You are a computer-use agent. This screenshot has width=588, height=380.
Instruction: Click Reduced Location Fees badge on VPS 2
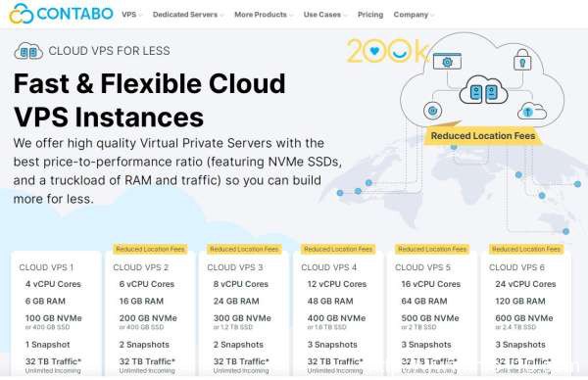pos(150,249)
